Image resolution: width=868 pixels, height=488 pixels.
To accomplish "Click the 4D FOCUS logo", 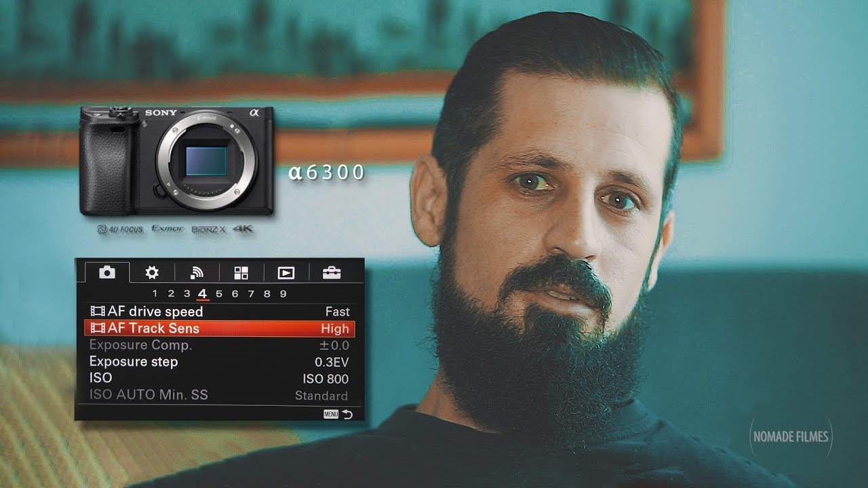I will pyautogui.click(x=120, y=230).
